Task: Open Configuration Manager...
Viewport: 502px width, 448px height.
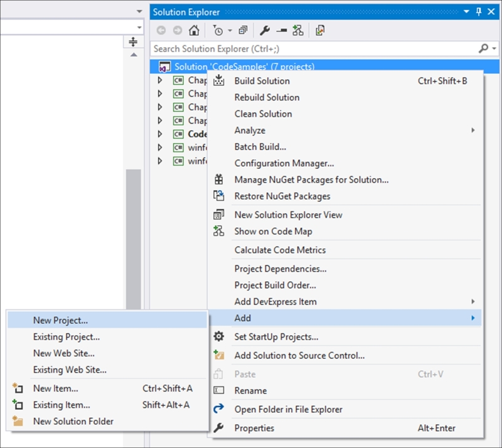Action: coord(345,163)
